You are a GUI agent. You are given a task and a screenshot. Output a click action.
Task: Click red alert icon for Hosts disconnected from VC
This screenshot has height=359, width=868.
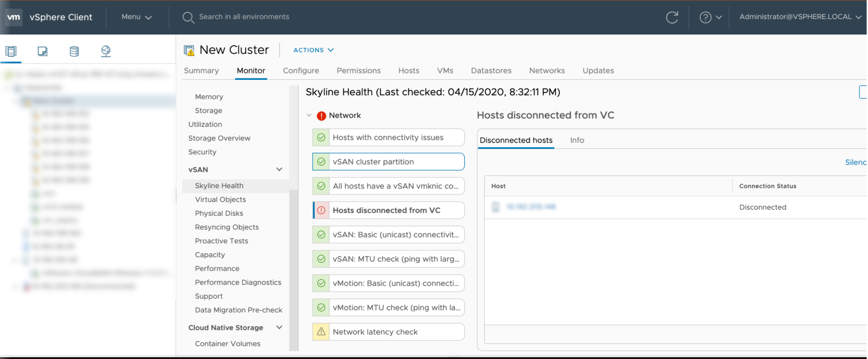point(321,210)
